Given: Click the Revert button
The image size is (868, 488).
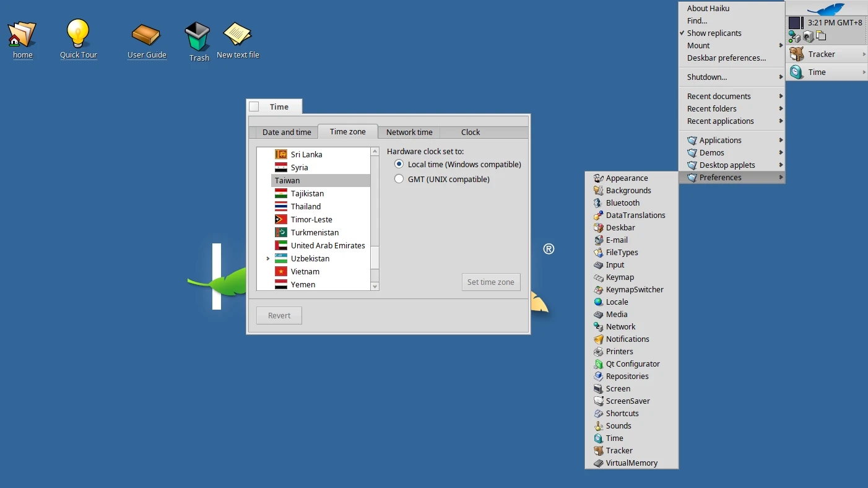Looking at the screenshot, I should [x=279, y=315].
